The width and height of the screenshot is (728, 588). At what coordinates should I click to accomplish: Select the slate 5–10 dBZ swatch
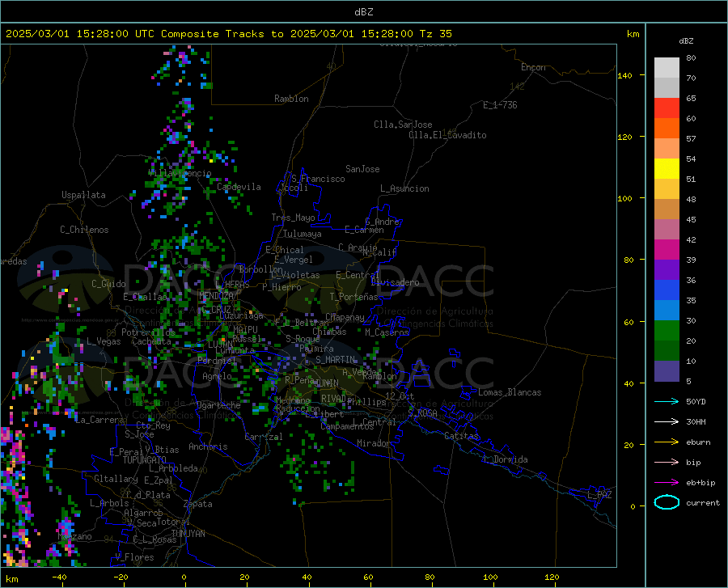click(667, 371)
